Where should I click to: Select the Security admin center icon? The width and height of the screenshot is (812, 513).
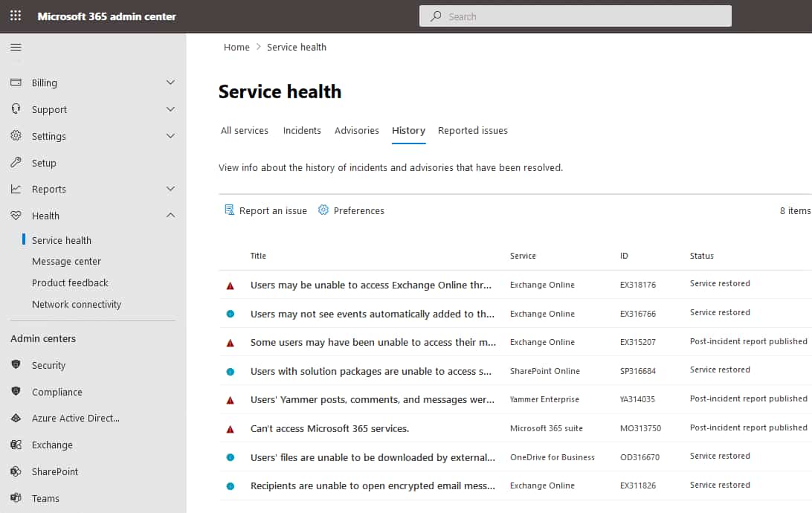(x=16, y=365)
